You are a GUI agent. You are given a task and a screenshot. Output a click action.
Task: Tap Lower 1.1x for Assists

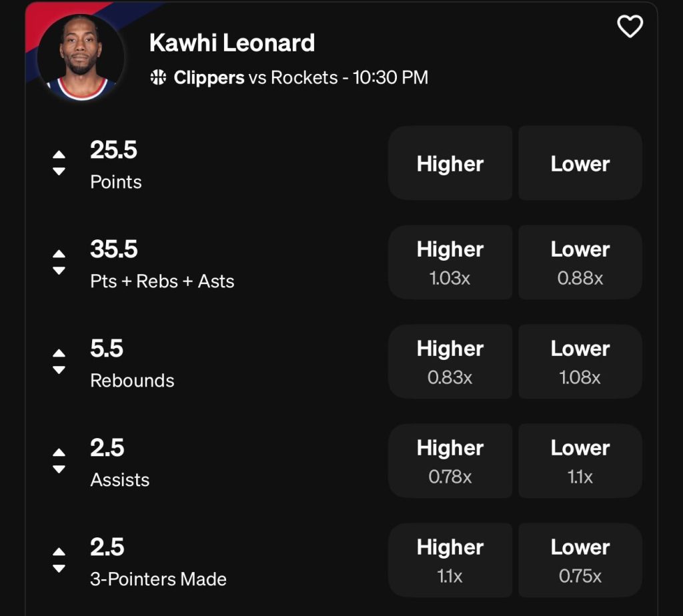click(x=580, y=461)
